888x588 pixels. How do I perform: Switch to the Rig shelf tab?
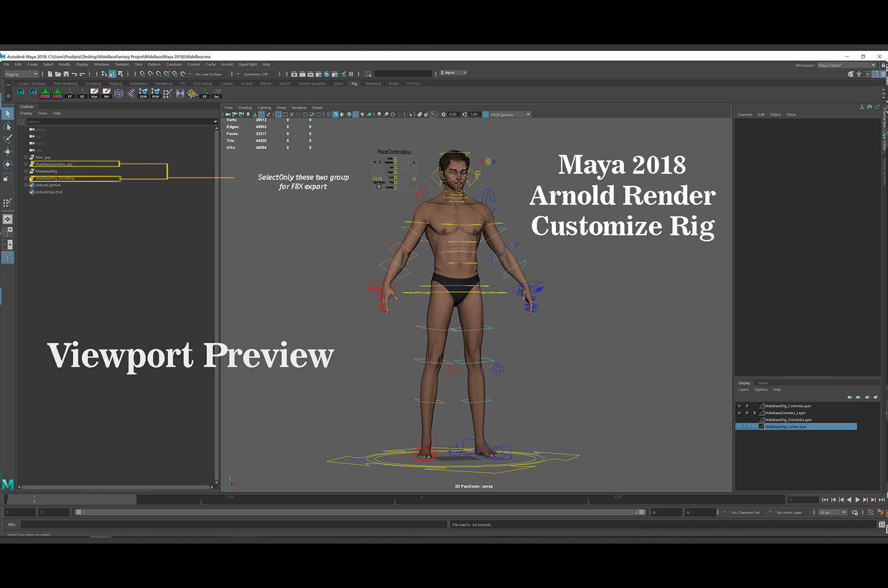click(x=354, y=84)
